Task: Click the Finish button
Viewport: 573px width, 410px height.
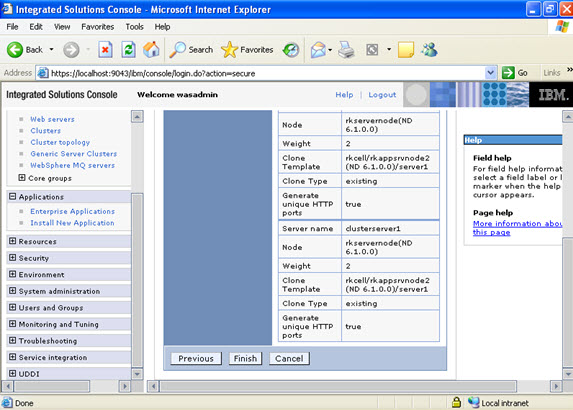Action: (245, 358)
